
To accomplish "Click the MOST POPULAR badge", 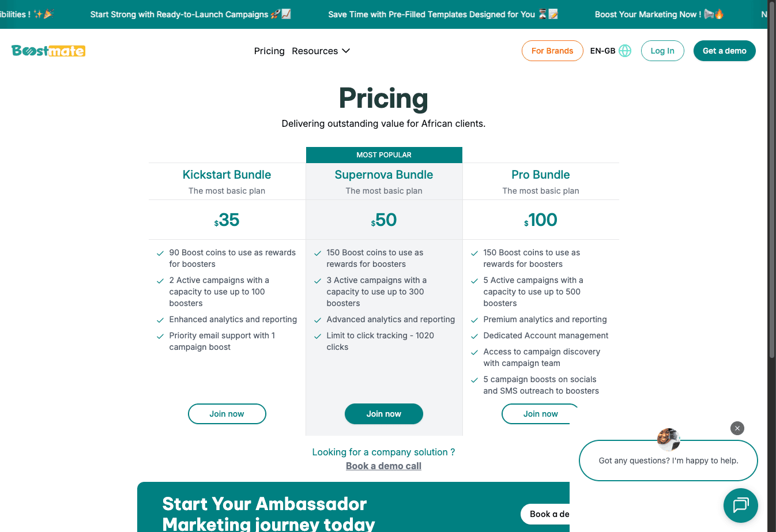I will (x=383, y=154).
